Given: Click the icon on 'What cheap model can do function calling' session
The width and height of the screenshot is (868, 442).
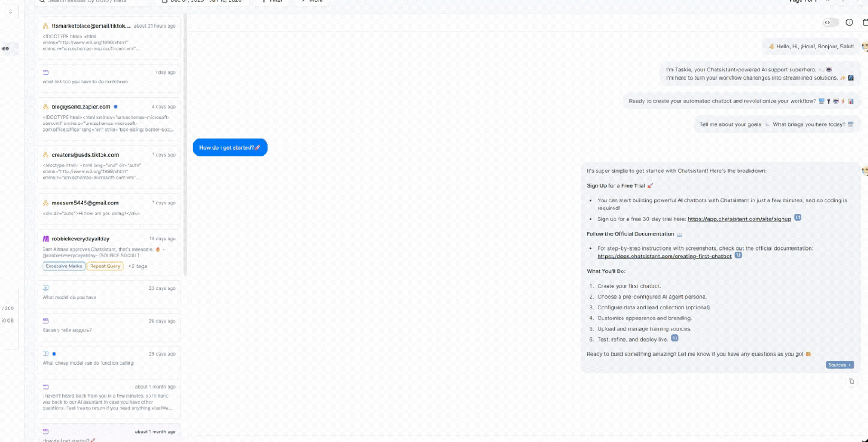Looking at the screenshot, I should click(46, 354).
